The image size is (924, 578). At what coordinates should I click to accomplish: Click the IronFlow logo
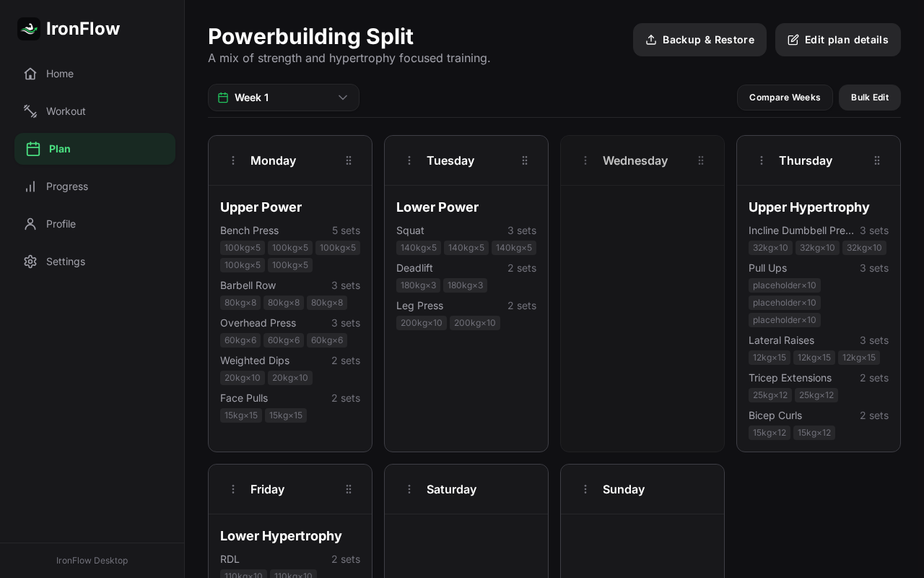click(29, 29)
